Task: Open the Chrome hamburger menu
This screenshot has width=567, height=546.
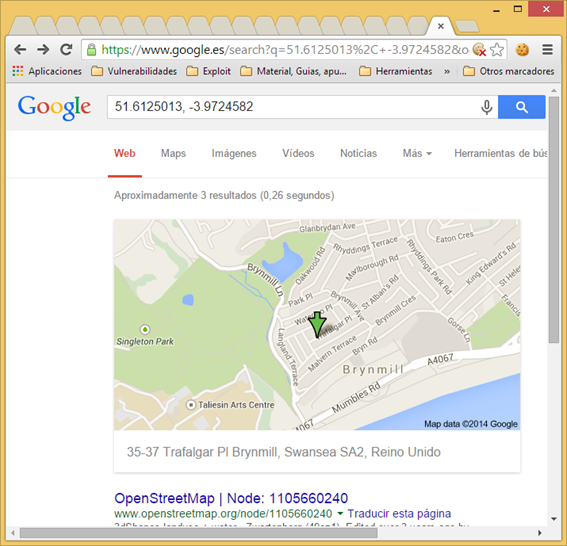Action: 547,50
